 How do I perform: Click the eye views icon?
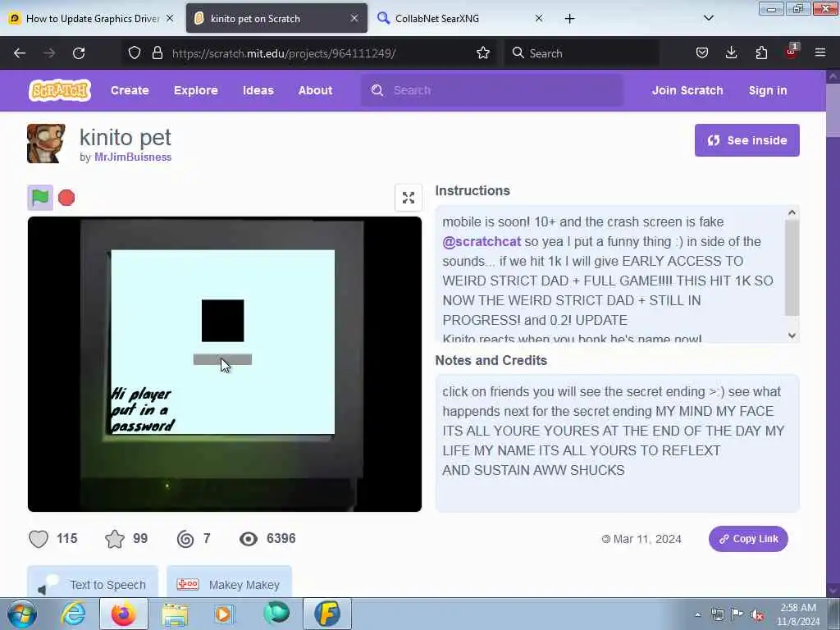click(x=249, y=539)
